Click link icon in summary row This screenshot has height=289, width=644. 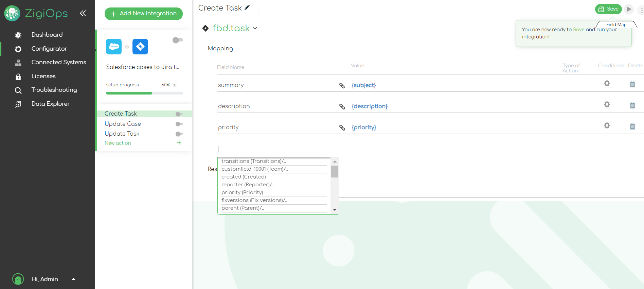point(342,85)
